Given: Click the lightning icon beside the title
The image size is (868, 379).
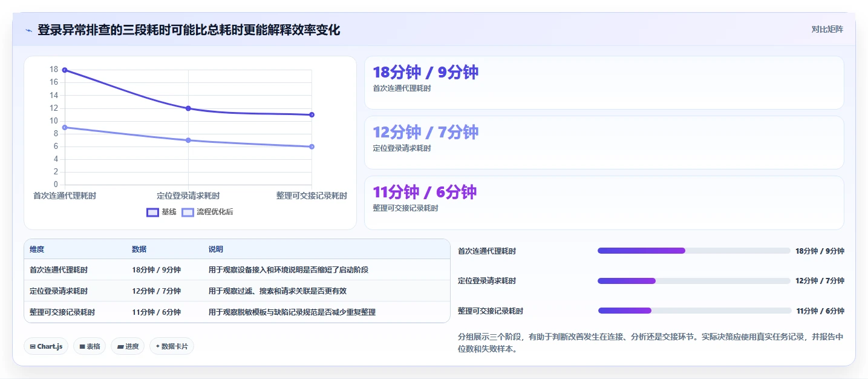Looking at the screenshot, I should coord(28,30).
